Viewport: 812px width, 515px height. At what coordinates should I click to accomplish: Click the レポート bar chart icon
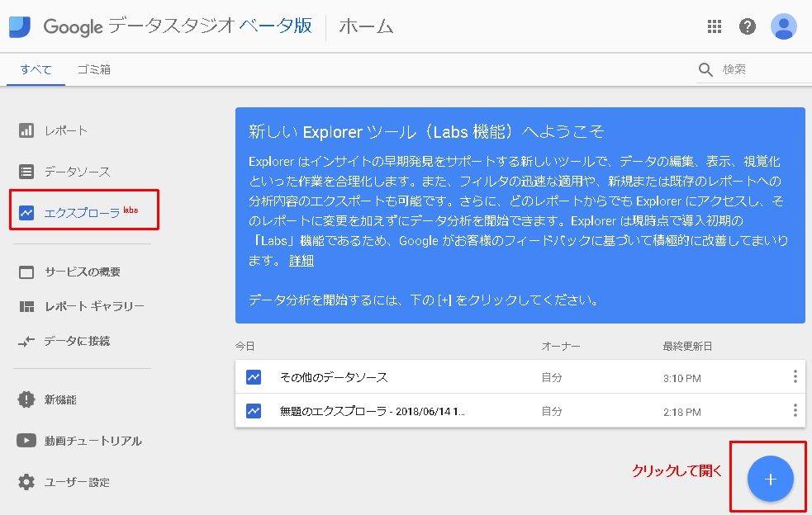point(26,130)
